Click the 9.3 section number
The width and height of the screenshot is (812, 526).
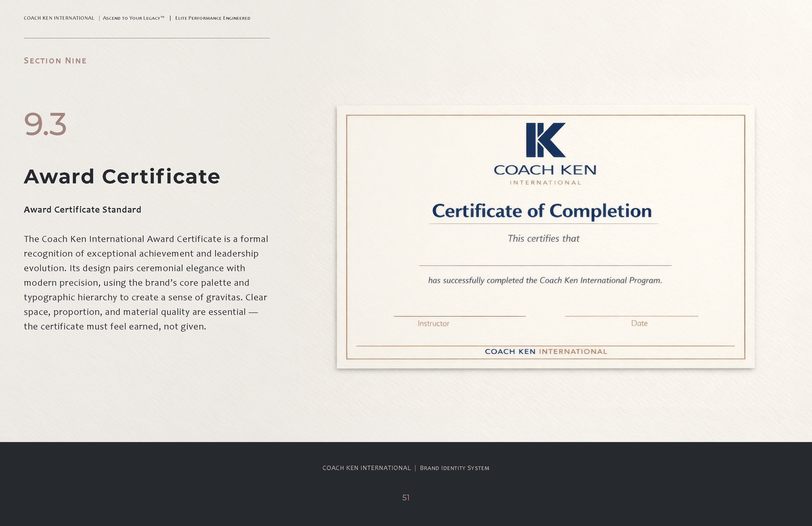(45, 124)
